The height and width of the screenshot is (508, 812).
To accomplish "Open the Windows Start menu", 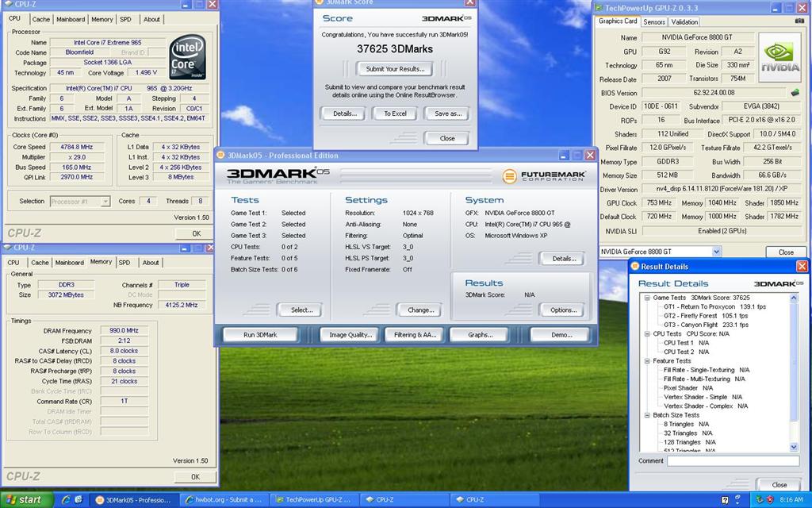I will (27, 500).
